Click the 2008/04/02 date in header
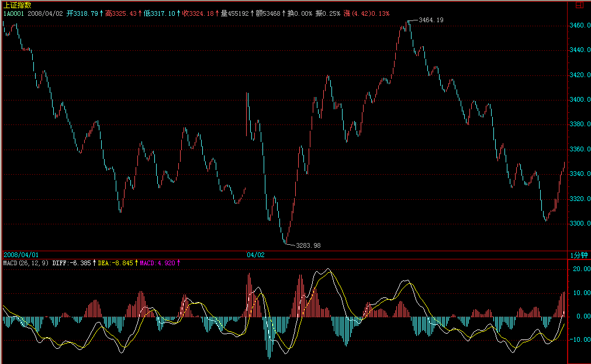The width and height of the screenshot is (591, 364). click(44, 13)
